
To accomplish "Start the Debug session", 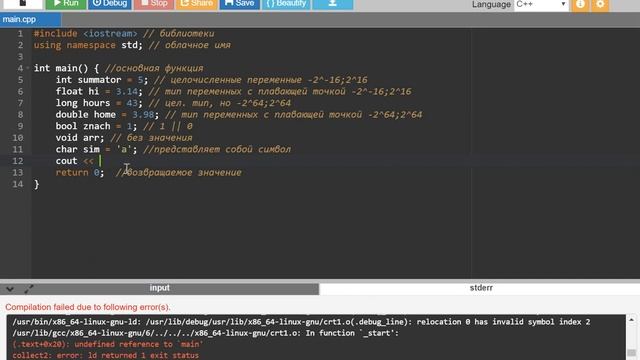I will [x=110, y=4].
